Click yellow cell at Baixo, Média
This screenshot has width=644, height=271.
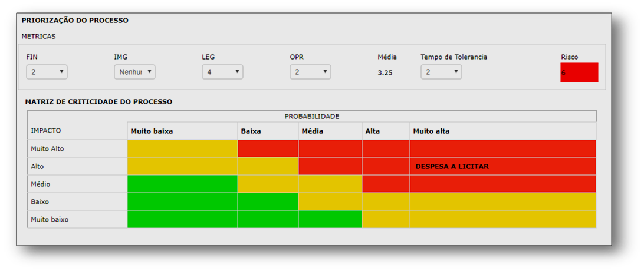pos(330,201)
